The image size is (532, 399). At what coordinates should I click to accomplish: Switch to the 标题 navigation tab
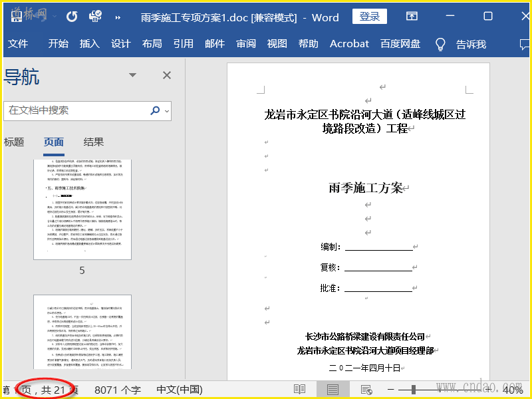[14, 142]
